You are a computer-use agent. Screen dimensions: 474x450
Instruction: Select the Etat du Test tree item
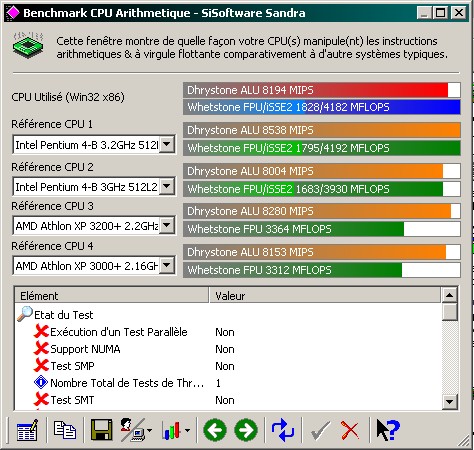63,315
